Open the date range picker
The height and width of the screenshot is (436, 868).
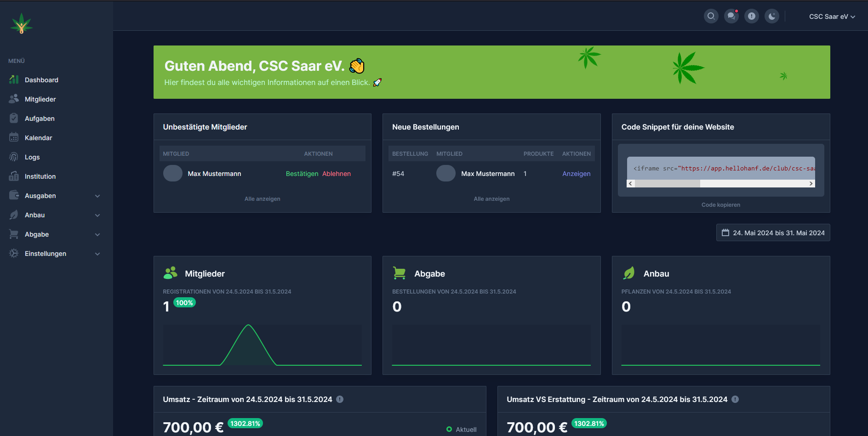pos(773,233)
